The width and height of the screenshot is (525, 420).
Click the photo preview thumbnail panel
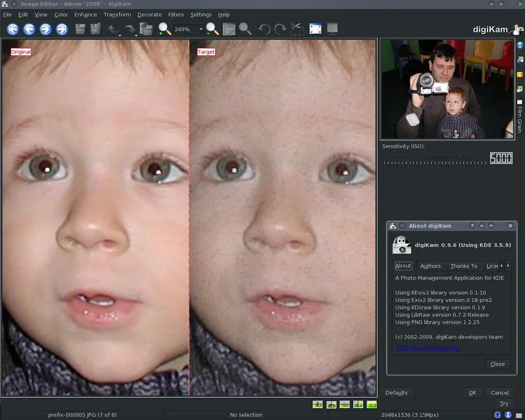pyautogui.click(x=447, y=89)
